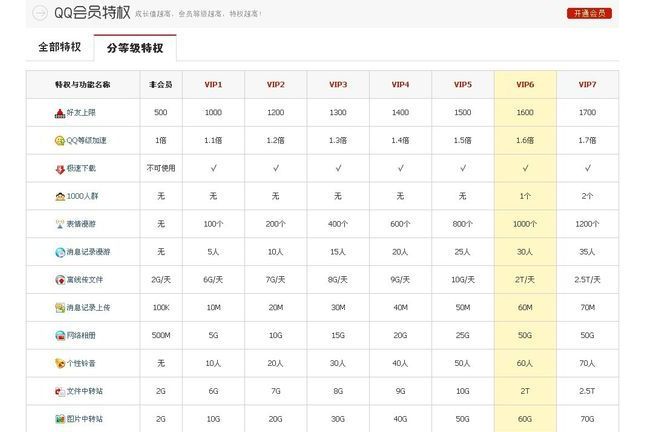
Task: Click the circular back arrow icon beside QQ会员特权
Action: tap(40, 13)
